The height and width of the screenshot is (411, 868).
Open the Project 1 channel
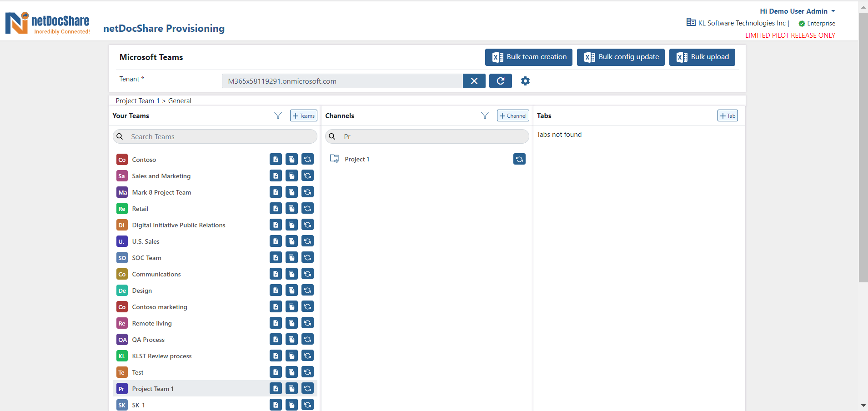click(x=357, y=159)
